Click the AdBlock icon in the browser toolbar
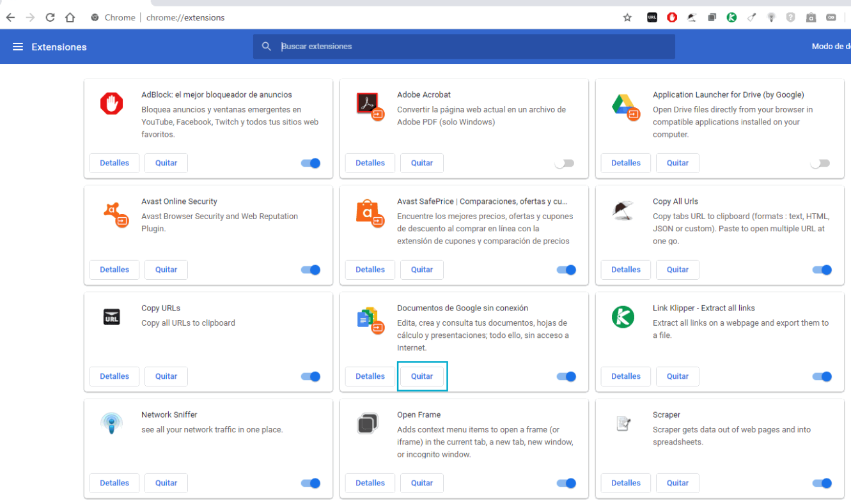Image resolution: width=851 pixels, height=504 pixels. (x=672, y=17)
